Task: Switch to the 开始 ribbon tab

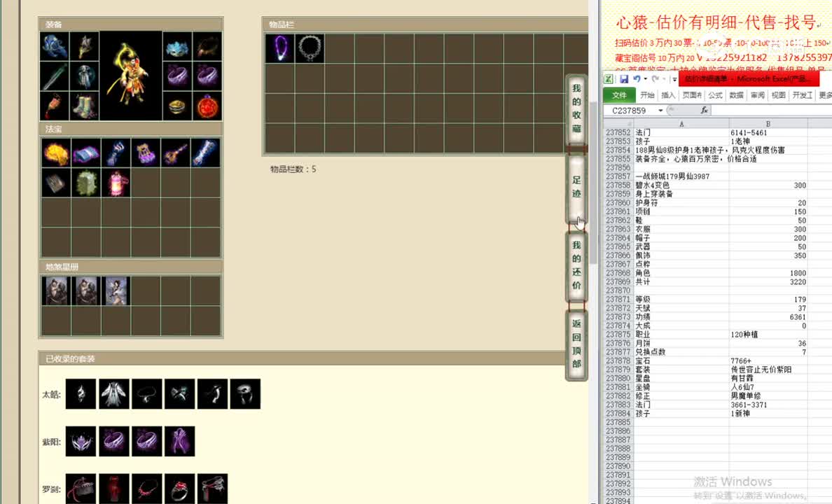Action: [647, 95]
